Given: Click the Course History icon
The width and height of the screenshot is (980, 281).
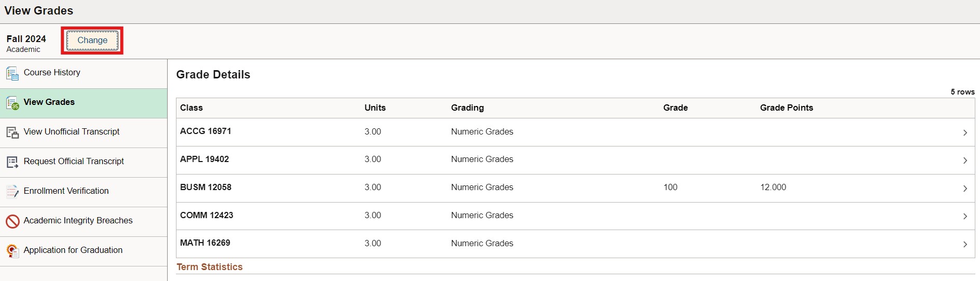Looking at the screenshot, I should [12, 74].
